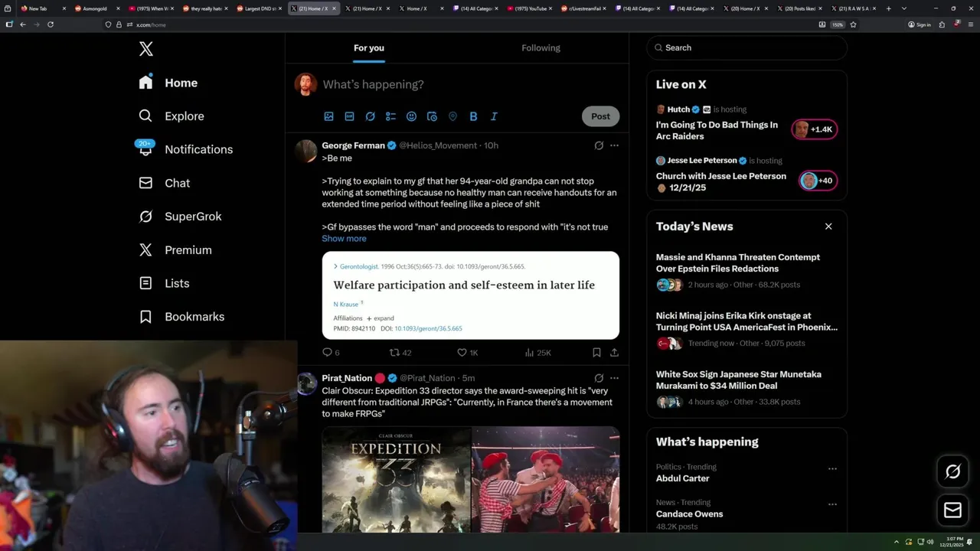Reload the page in the browser
980x551 pixels.
tap(51, 24)
